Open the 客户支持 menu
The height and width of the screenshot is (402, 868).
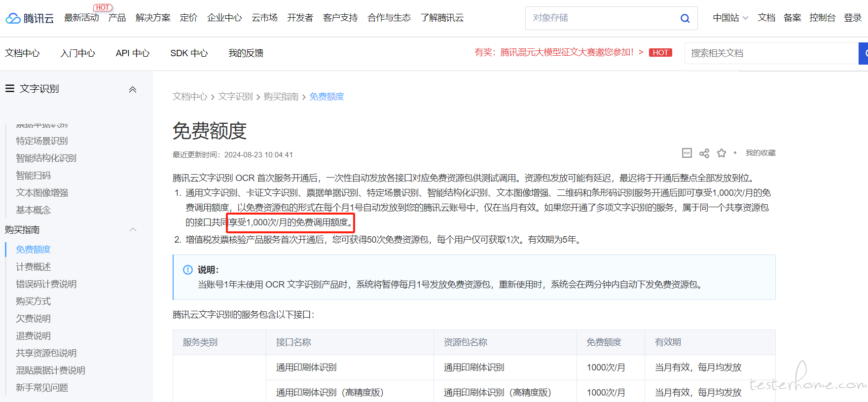[x=340, y=18]
